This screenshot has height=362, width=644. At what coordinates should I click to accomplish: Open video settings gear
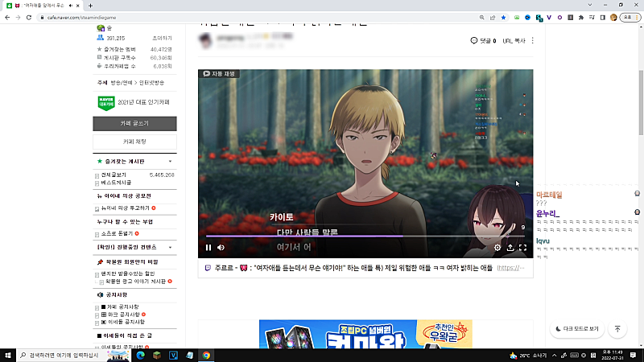pos(497,248)
